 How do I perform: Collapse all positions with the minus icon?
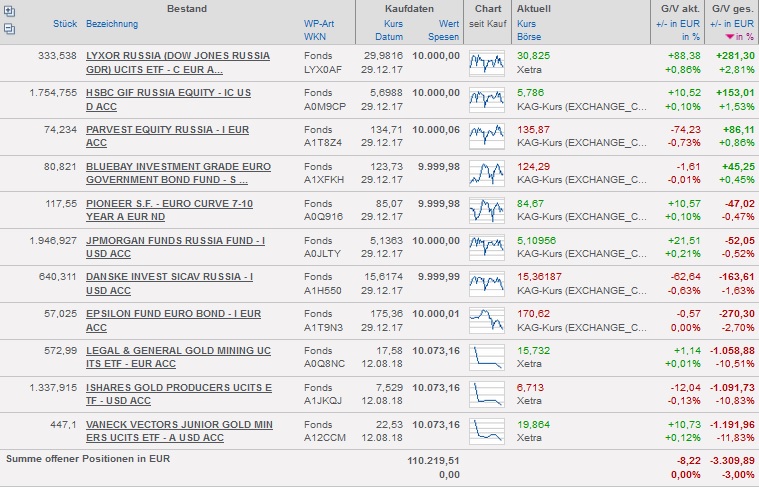(9, 29)
